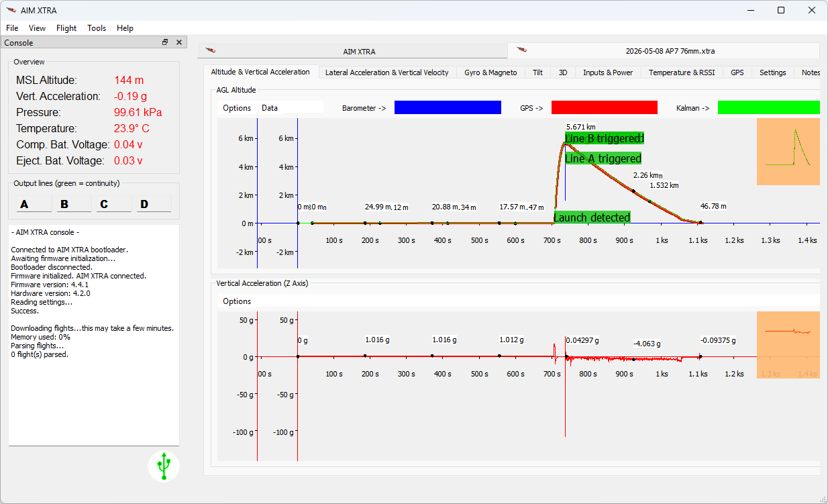Image resolution: width=828 pixels, height=504 pixels.
Task: Click the Temperature value 23.9° C
Action: (x=132, y=129)
